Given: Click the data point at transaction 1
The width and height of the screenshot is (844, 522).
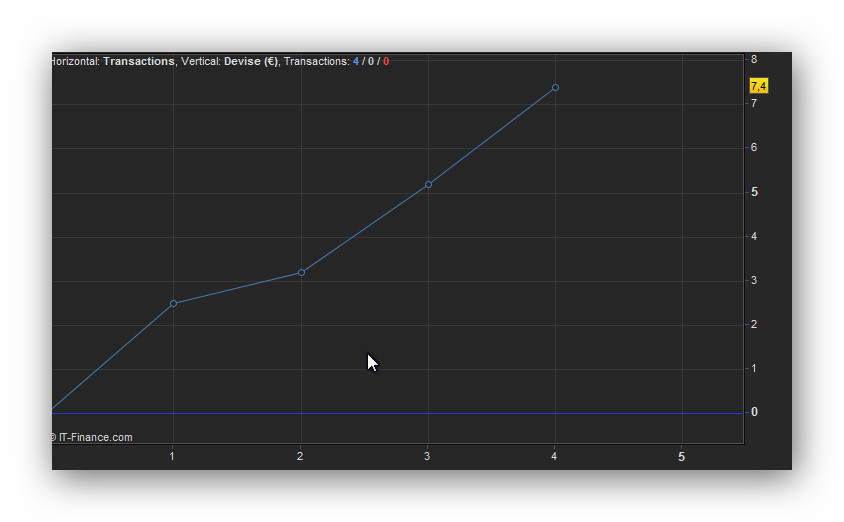Looking at the screenshot, I should click(x=173, y=304).
